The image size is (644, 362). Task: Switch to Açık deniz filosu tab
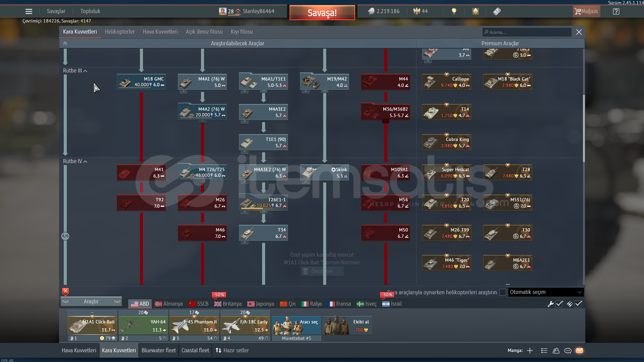(x=204, y=32)
